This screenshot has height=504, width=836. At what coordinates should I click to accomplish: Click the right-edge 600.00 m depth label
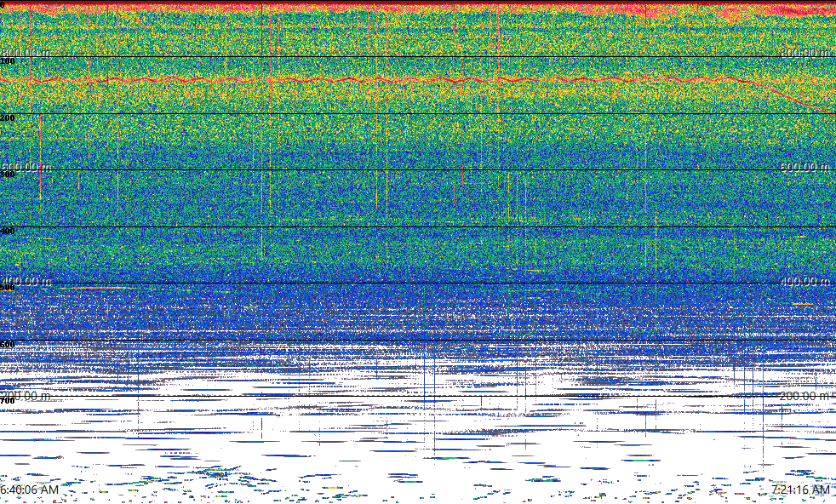[805, 167]
